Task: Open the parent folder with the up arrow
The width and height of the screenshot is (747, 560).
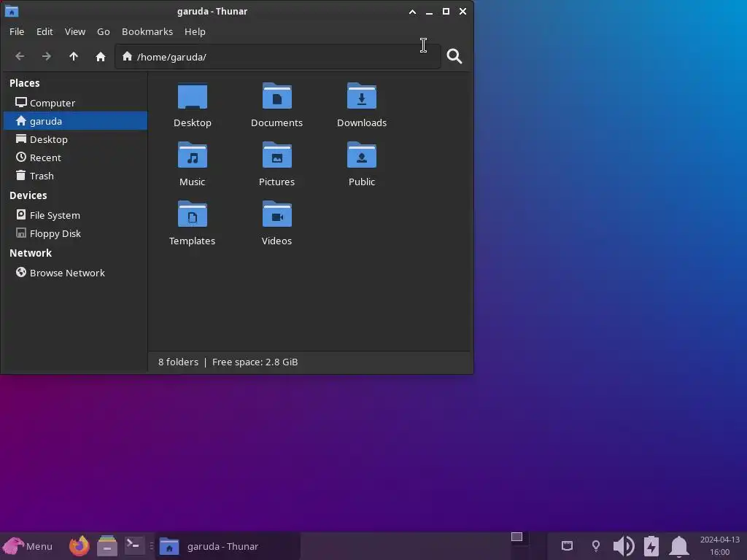Action: click(x=74, y=57)
